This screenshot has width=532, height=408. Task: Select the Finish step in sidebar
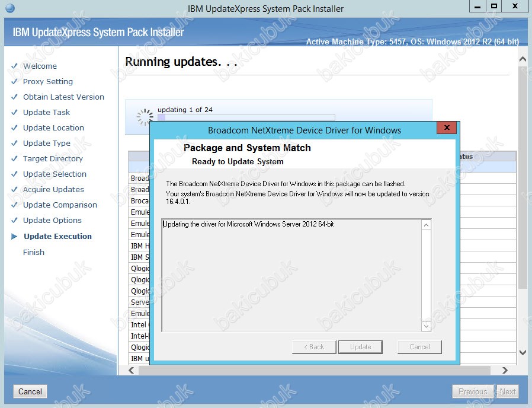tap(34, 253)
